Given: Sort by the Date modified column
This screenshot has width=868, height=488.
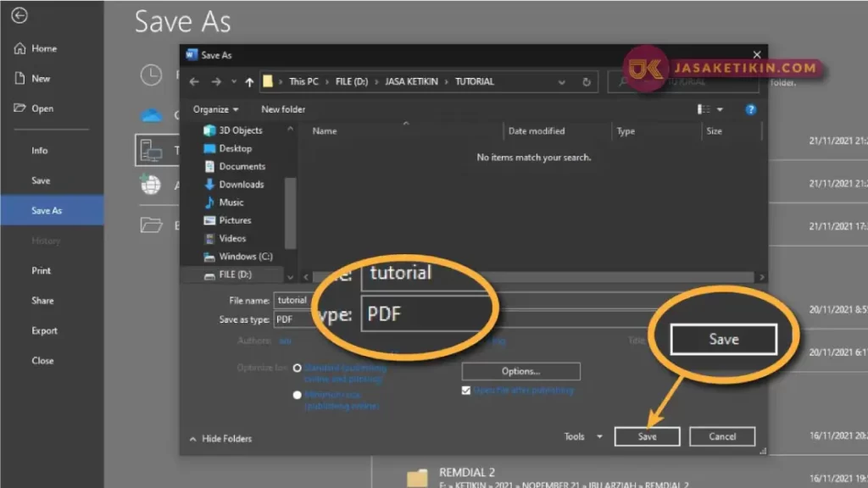Looking at the screenshot, I should pyautogui.click(x=537, y=131).
